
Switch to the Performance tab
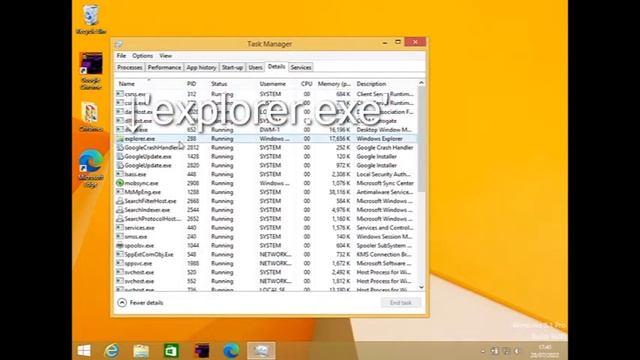click(164, 67)
